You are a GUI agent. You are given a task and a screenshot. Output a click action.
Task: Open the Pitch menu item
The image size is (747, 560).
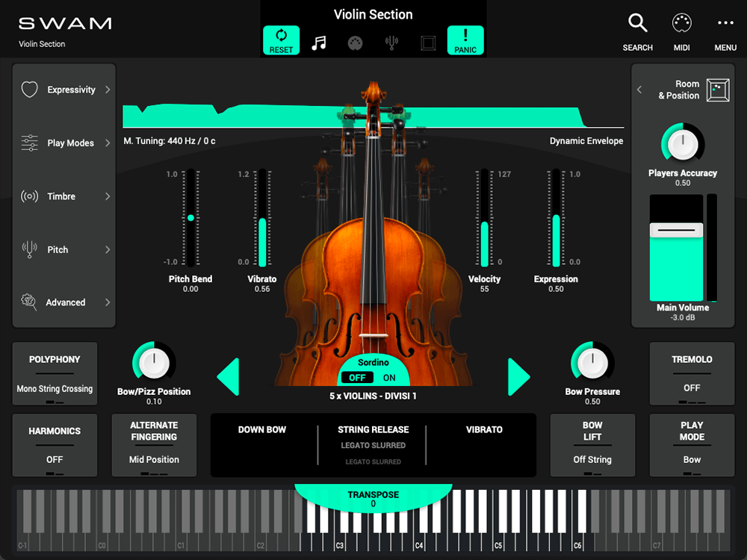pyautogui.click(x=58, y=249)
